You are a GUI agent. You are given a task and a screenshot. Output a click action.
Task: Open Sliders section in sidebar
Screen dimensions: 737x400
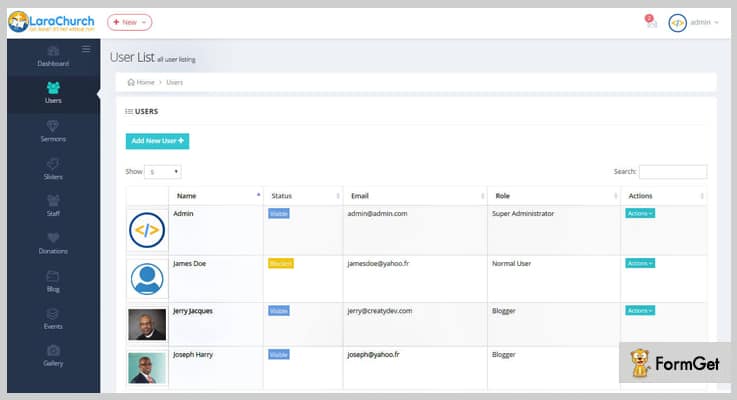click(53, 169)
